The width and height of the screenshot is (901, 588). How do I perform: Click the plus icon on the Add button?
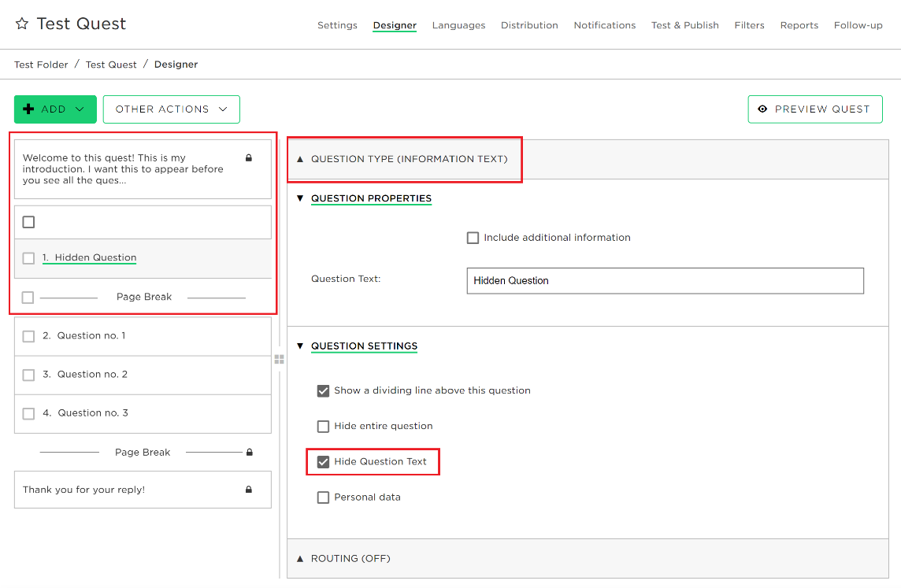click(x=28, y=109)
